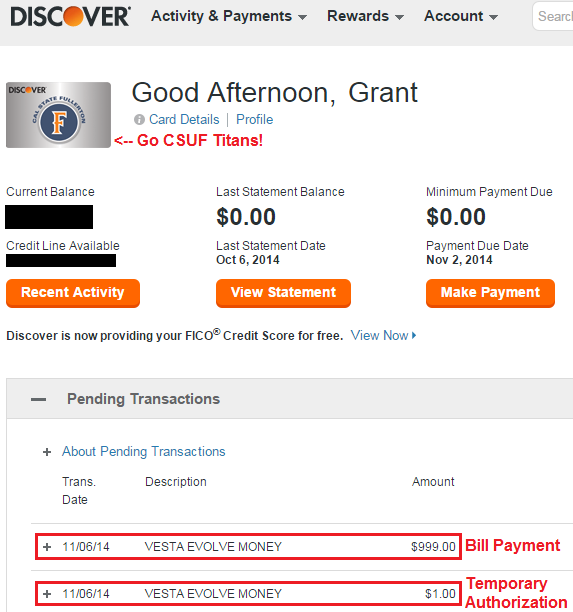Open the Account dropdown menu
Screen dimensions: 573x612
tap(461, 16)
